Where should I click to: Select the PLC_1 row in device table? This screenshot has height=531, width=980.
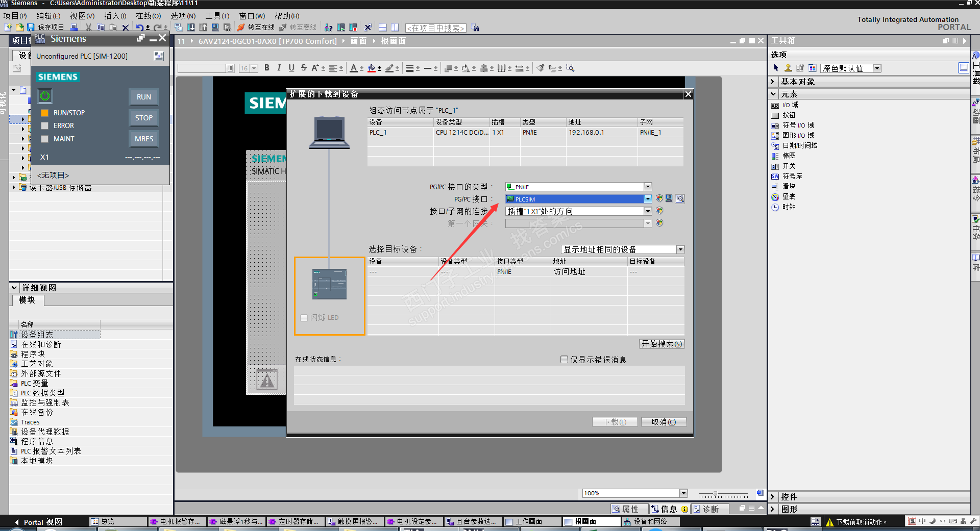(525, 133)
